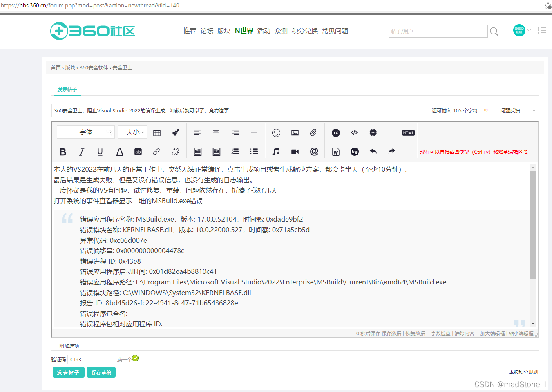The width and height of the screenshot is (552, 392).
Task: Float content left with layout icon
Action: (x=198, y=152)
